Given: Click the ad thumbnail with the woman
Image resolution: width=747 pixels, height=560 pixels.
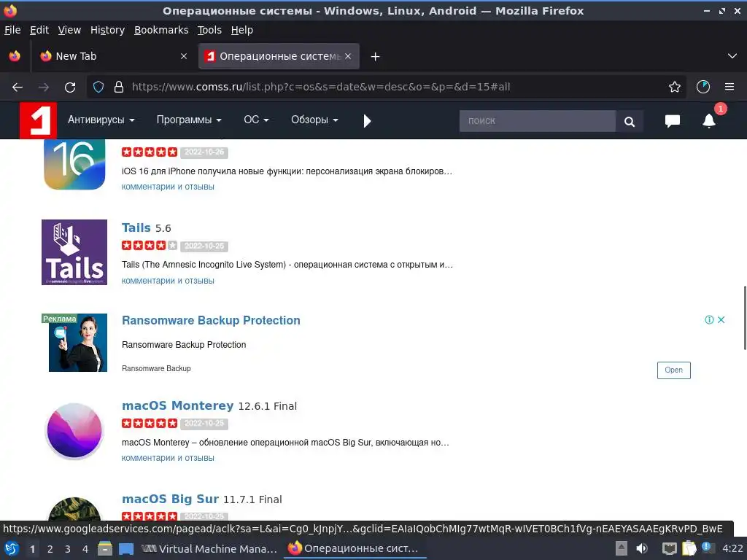Looking at the screenshot, I should [77, 343].
